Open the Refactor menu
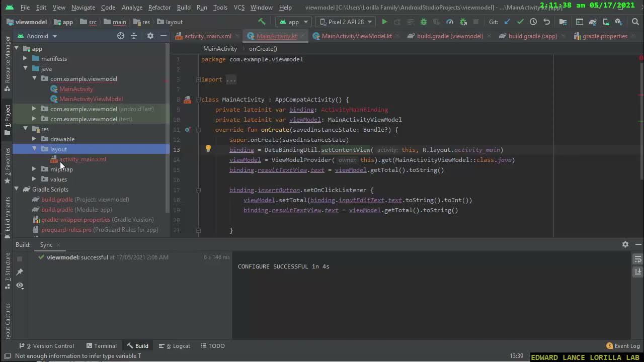 159,8
